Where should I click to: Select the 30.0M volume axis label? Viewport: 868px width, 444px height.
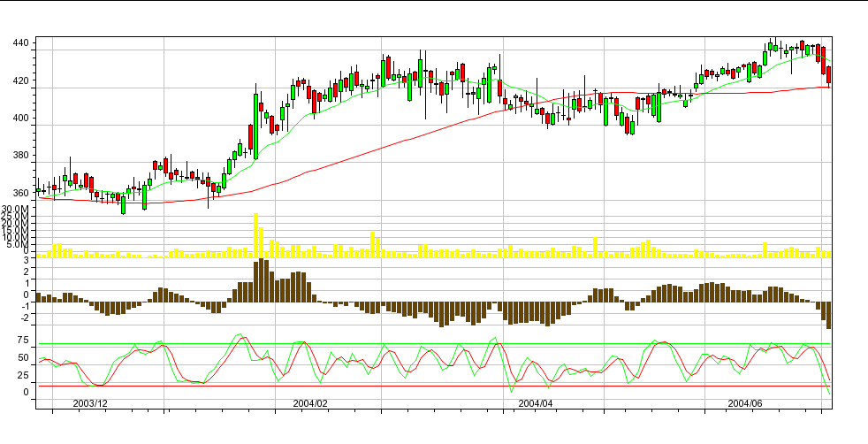pos(17,209)
